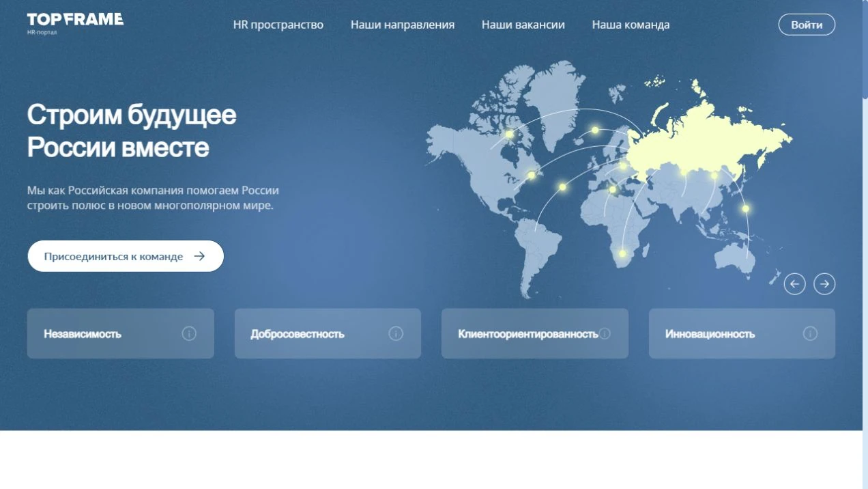The image size is (868, 489).
Task: Click the Войти login button
Action: click(807, 25)
